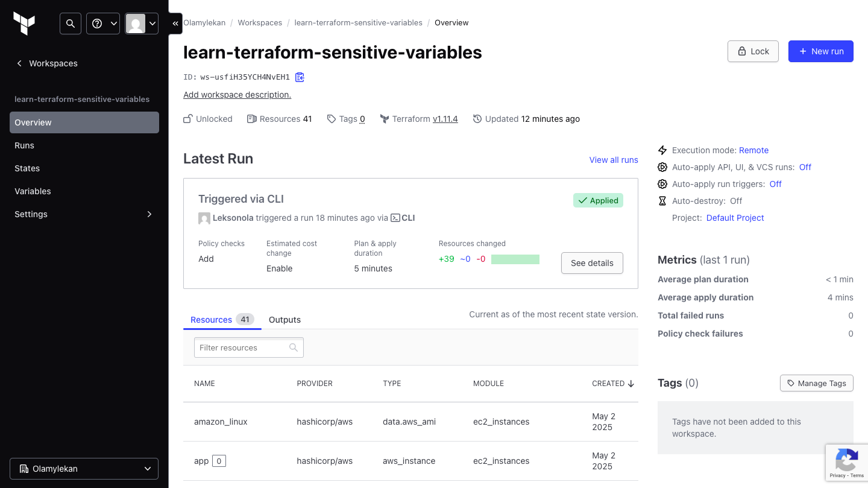Click Add workspace description link
The height and width of the screenshot is (488, 868).
pyautogui.click(x=237, y=95)
